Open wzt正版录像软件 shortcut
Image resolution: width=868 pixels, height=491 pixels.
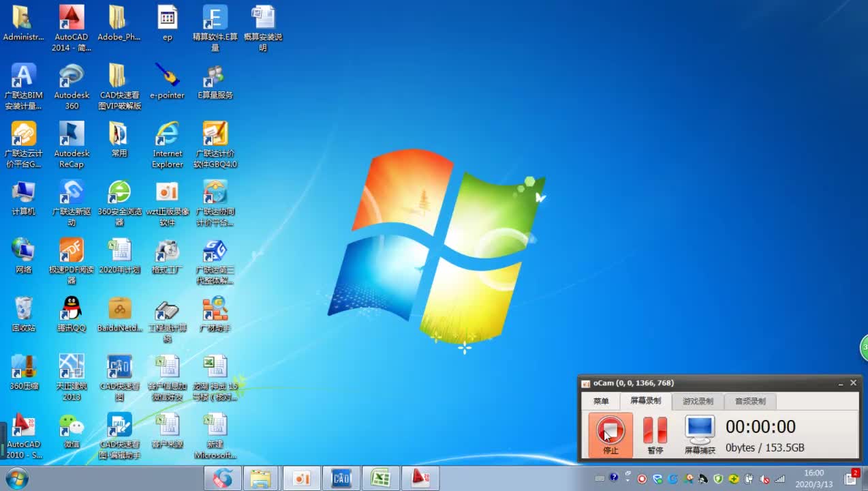[x=168, y=203]
